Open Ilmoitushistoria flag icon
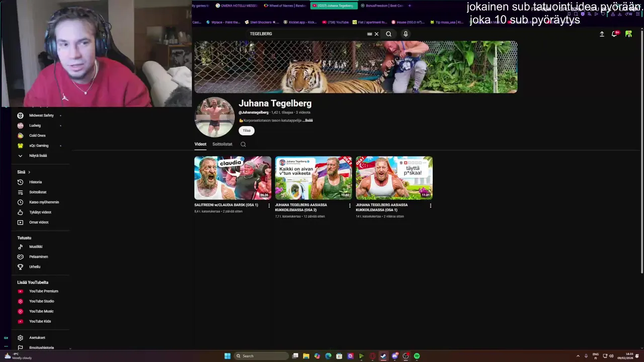Image resolution: width=644 pixels, height=362 pixels. [x=20, y=347]
